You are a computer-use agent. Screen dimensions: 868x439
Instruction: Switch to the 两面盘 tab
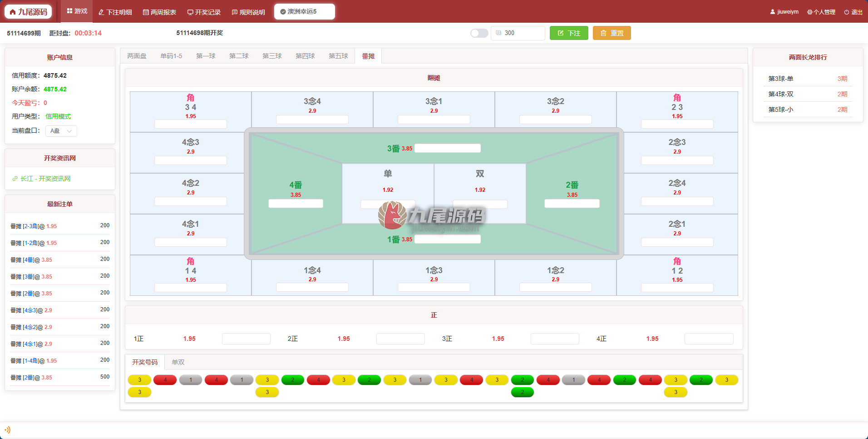[137, 56]
